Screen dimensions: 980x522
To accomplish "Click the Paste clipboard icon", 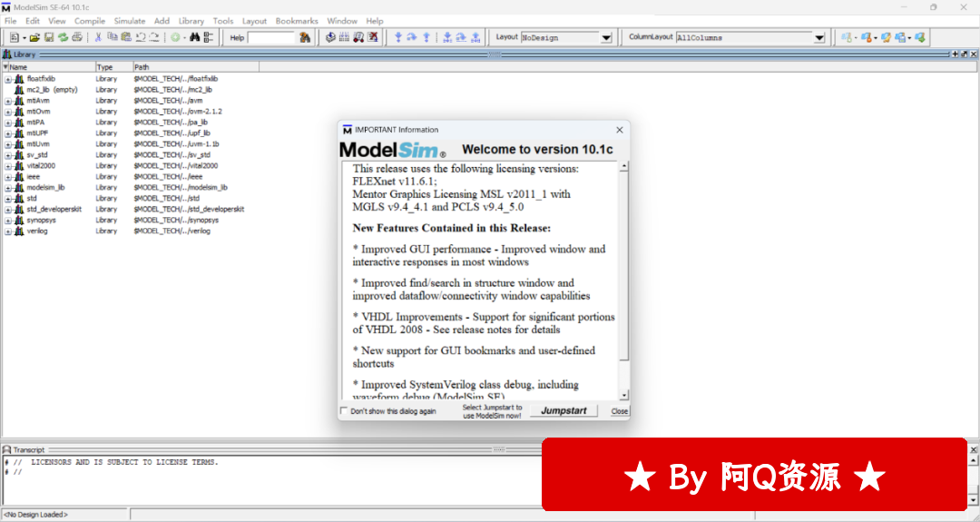I will click(x=126, y=37).
